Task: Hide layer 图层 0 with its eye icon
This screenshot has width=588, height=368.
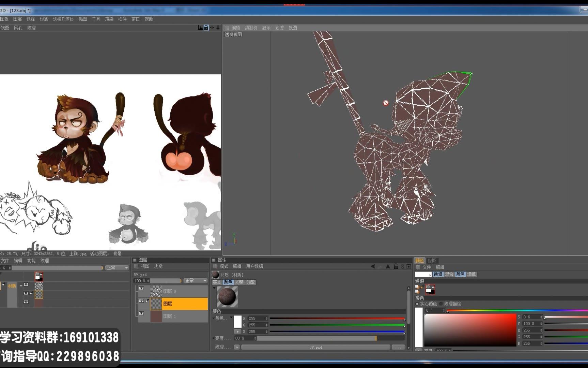Action: (141, 289)
